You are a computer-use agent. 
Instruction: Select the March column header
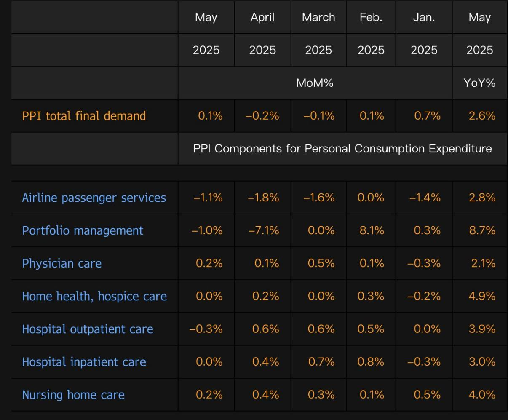pos(318,17)
